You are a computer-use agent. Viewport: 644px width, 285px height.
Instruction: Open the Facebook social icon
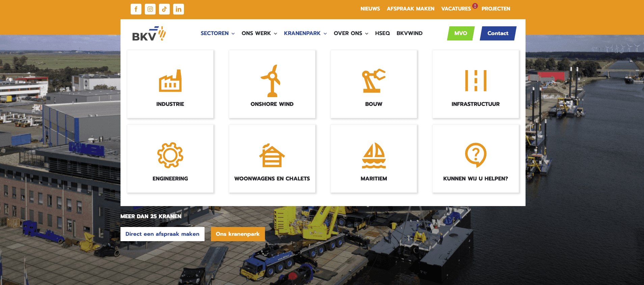click(136, 9)
